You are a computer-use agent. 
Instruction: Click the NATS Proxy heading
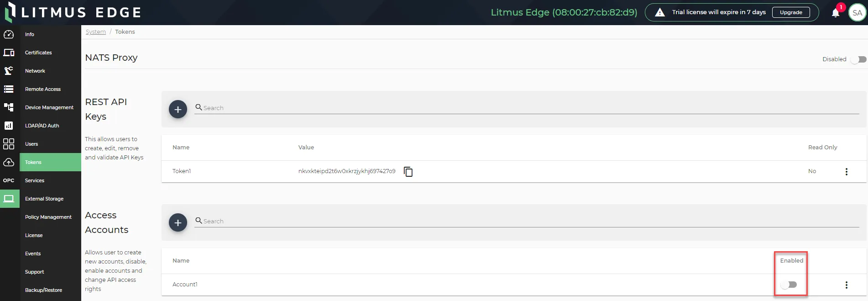pos(111,58)
